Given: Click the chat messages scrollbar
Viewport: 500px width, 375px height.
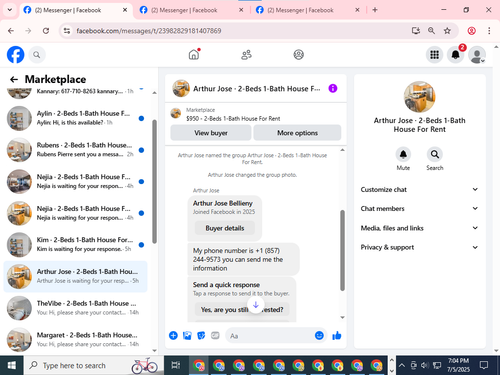Looking at the screenshot, I should pyautogui.click(x=342, y=250).
